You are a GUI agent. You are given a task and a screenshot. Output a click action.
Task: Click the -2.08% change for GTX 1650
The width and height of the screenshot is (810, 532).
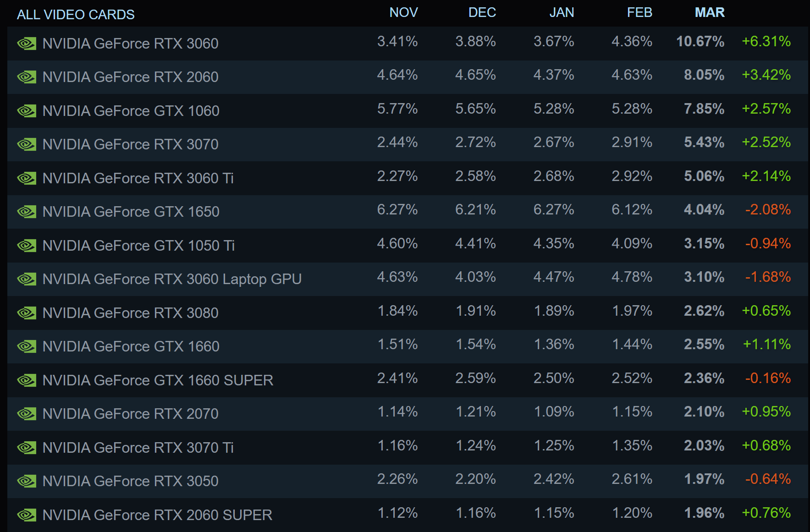(x=768, y=209)
